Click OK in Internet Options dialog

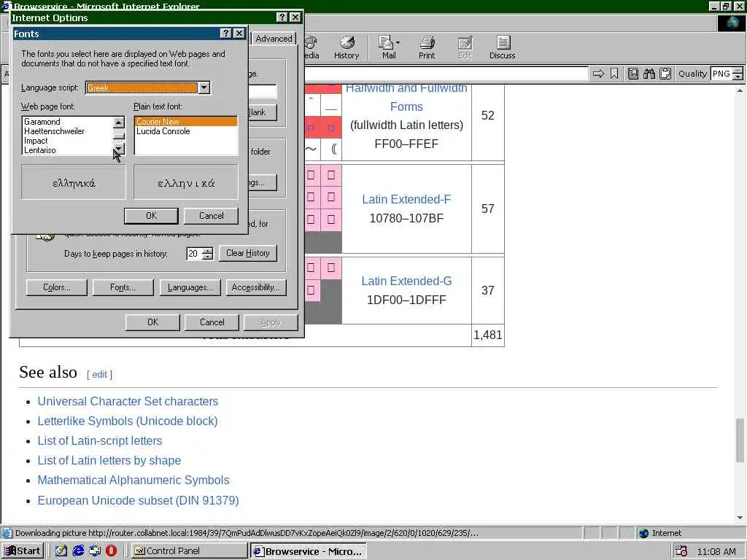click(x=152, y=322)
